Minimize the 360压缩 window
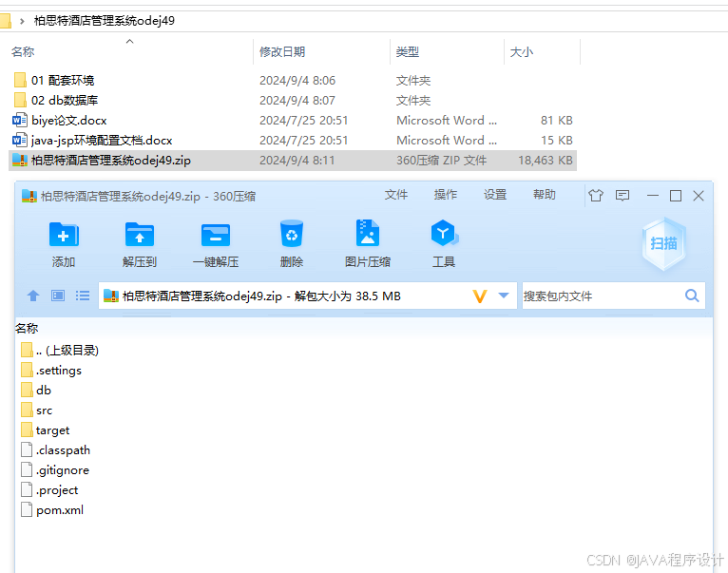 (x=652, y=196)
